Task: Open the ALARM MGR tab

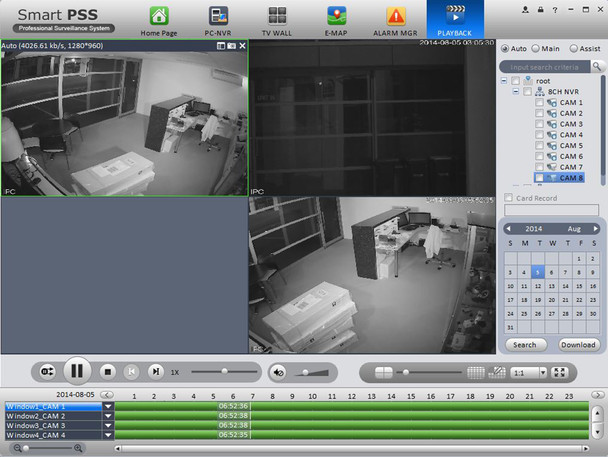Action: click(395, 22)
